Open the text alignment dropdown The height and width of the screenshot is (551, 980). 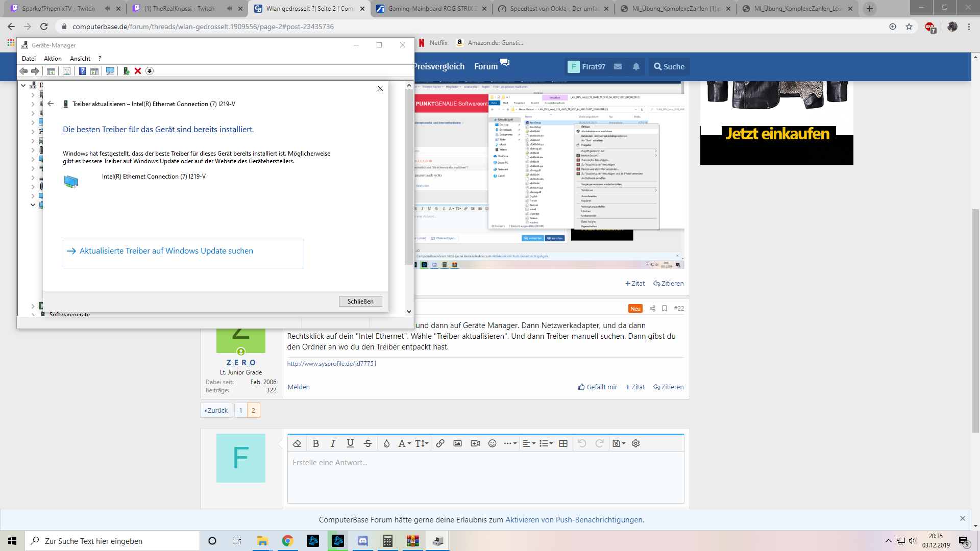pyautogui.click(x=529, y=443)
